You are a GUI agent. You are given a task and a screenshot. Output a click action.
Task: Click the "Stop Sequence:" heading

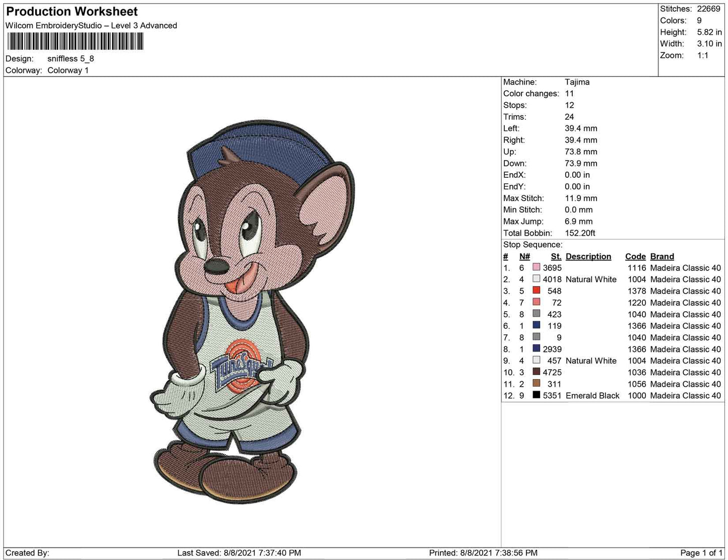[x=533, y=245]
